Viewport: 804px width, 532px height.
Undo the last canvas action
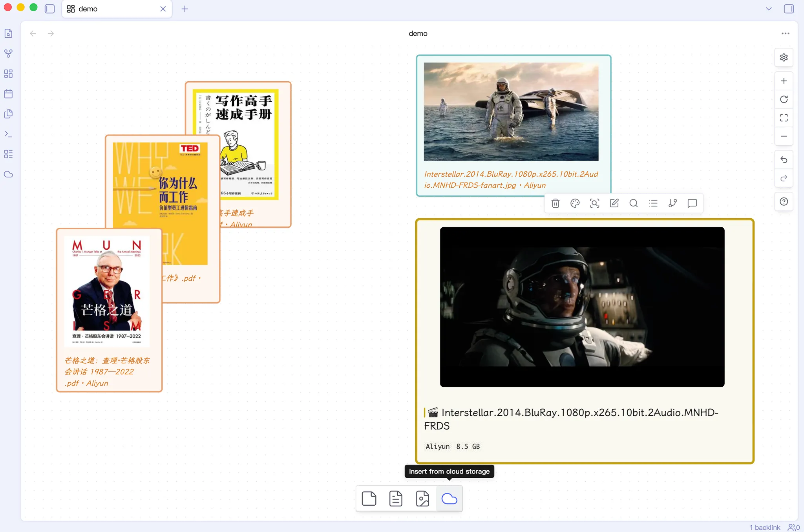784,160
